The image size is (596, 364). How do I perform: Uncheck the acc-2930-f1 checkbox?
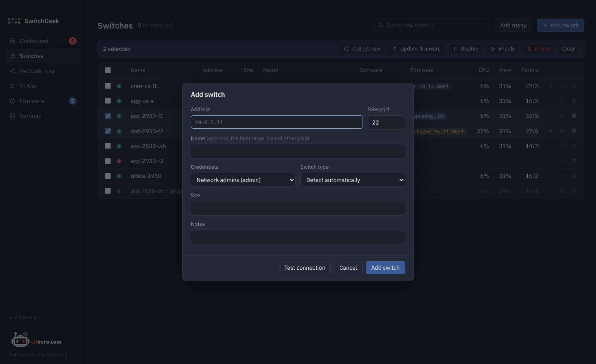[108, 116]
